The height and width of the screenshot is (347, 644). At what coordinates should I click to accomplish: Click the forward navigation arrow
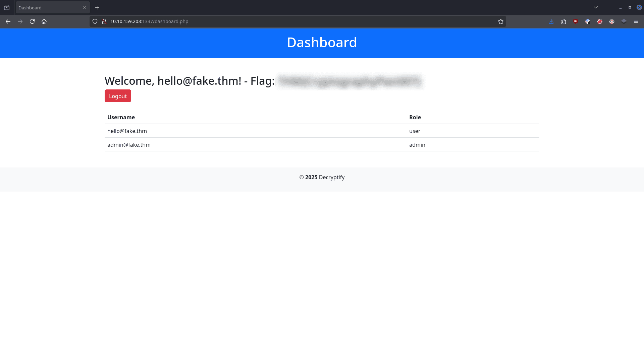point(20,21)
